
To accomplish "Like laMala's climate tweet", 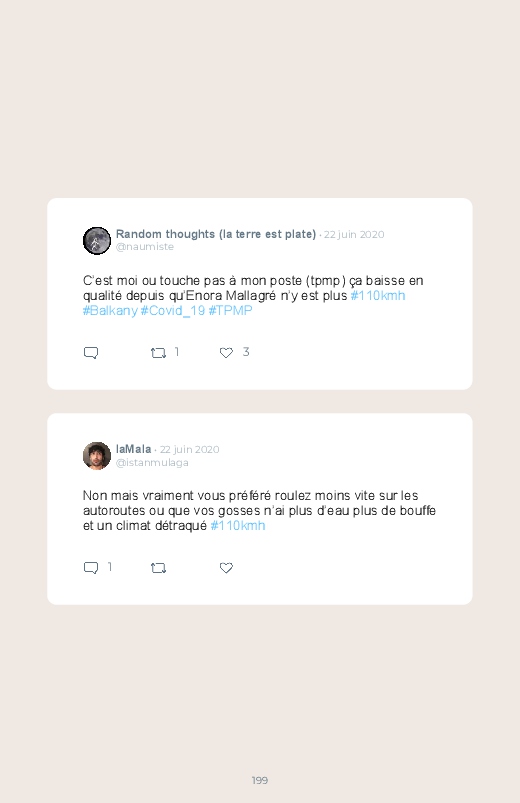I will coord(226,568).
